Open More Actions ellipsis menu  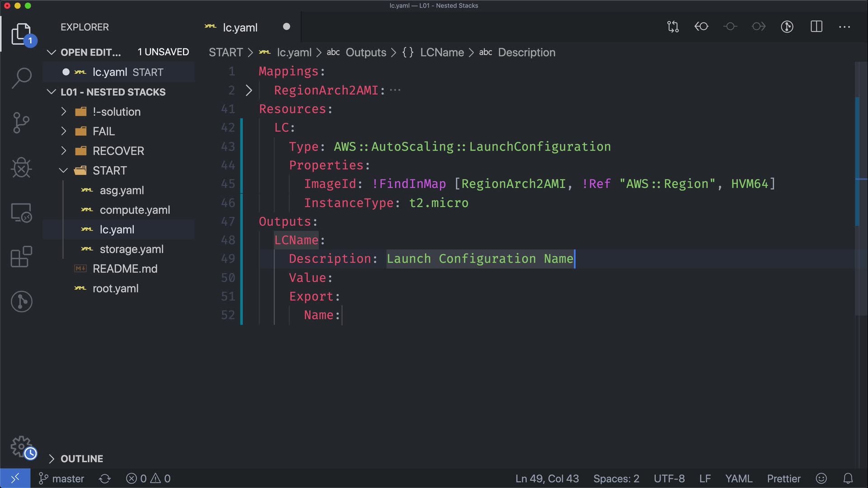click(844, 27)
